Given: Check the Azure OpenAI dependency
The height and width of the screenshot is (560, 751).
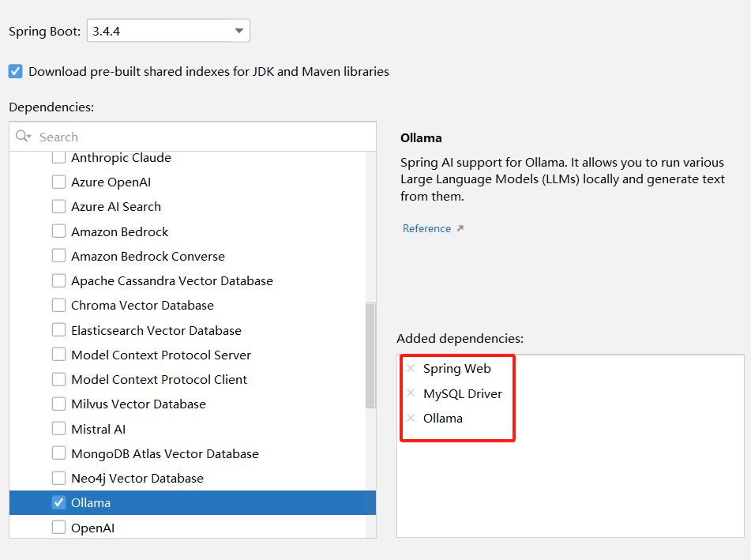Looking at the screenshot, I should [58, 182].
